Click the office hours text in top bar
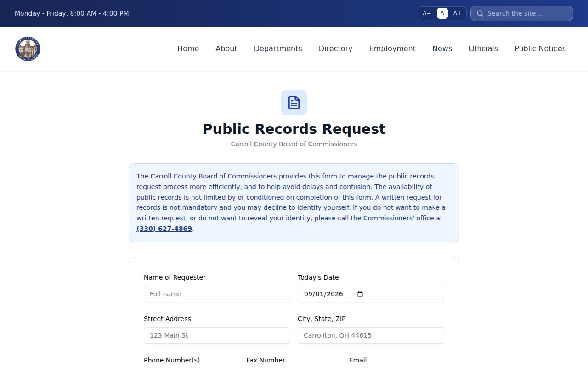Image resolution: width=588 pixels, height=368 pixels. coord(72,13)
